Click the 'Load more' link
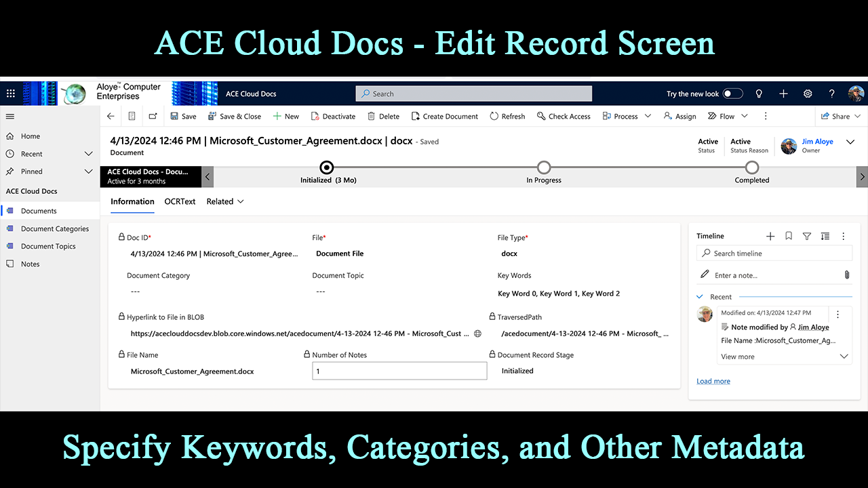The height and width of the screenshot is (488, 868). tap(713, 381)
